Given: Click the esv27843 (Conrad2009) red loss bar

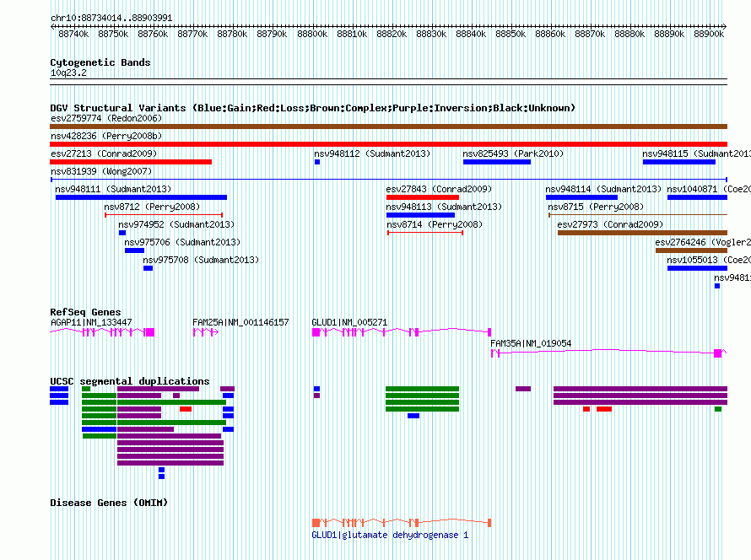Looking at the screenshot, I should coord(423,197).
